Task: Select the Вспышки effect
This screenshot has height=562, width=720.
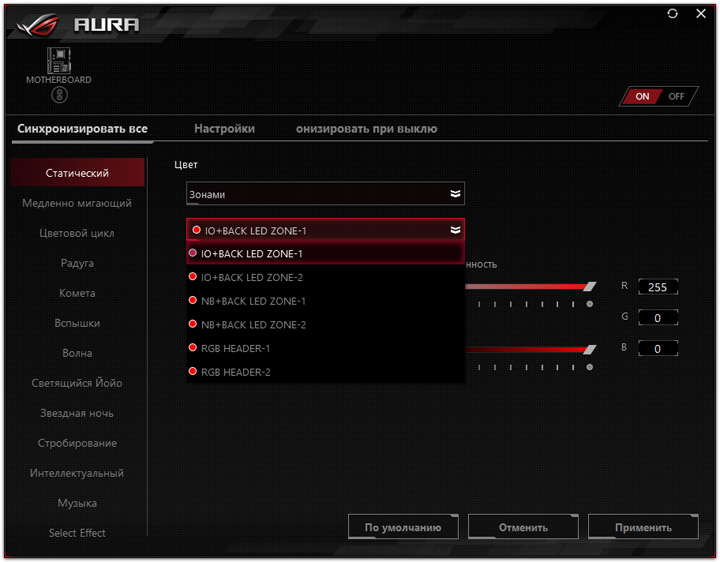Action: click(77, 323)
